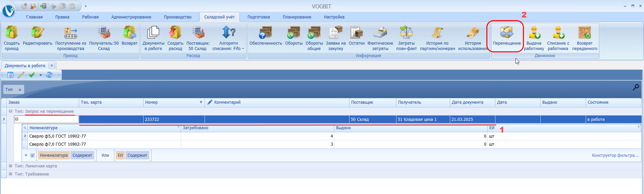This screenshot has height=194, width=644.
Task: Collapse the Запрос на перемещение group
Action: coord(10,111)
